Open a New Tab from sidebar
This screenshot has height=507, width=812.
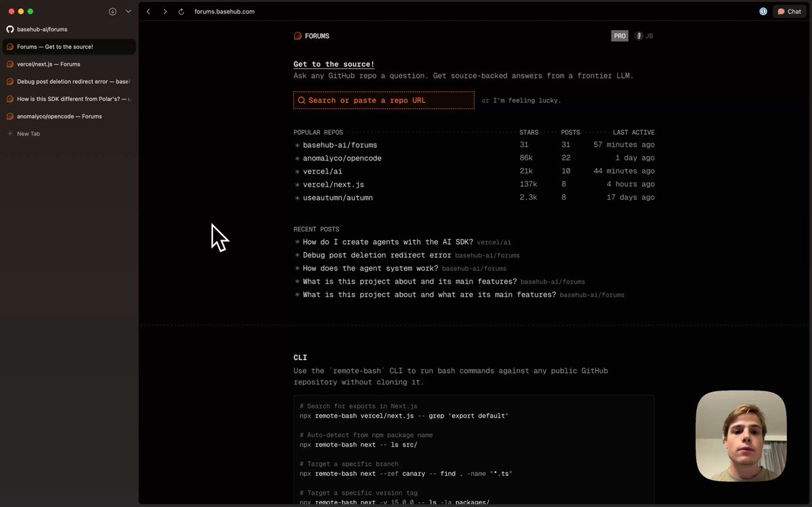click(69, 134)
